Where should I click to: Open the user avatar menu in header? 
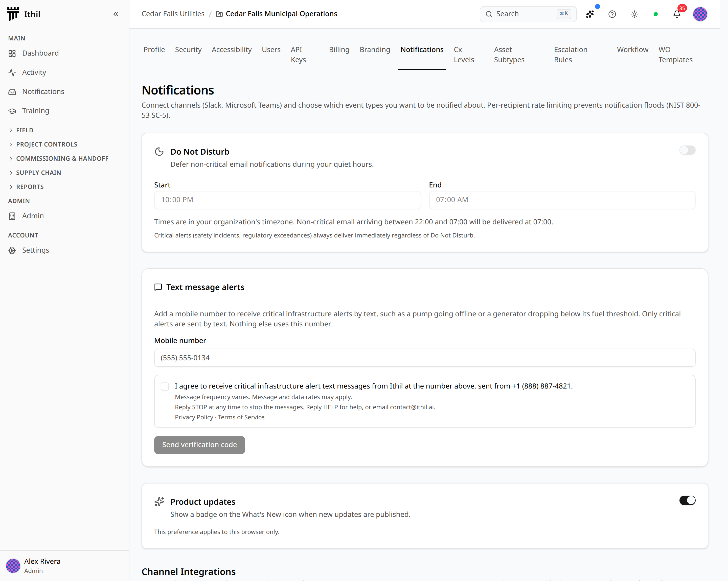click(700, 14)
